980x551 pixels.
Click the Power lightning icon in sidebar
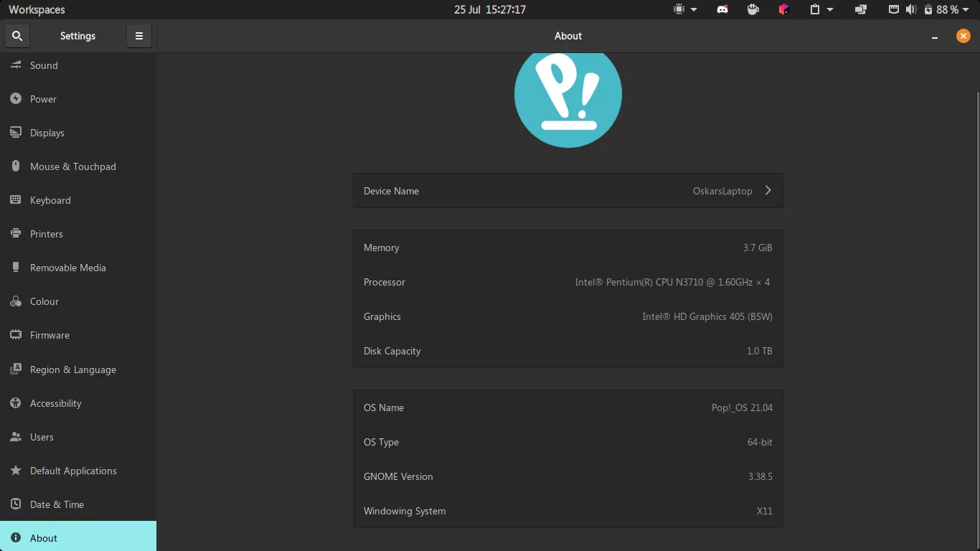(x=16, y=99)
